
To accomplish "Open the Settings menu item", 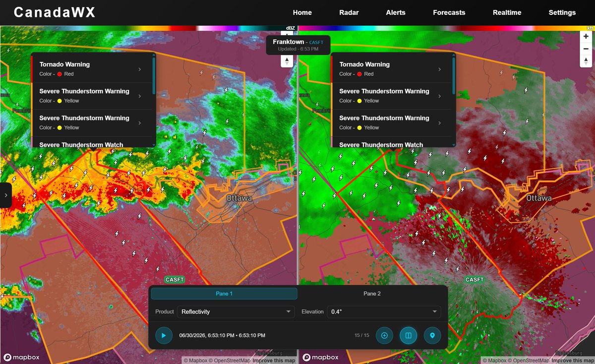I will coord(562,12).
